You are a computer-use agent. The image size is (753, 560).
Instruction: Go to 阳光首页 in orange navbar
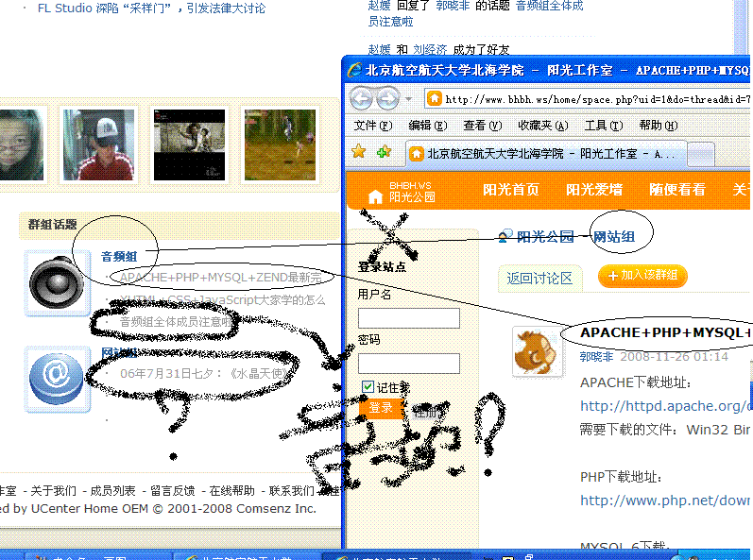click(511, 190)
